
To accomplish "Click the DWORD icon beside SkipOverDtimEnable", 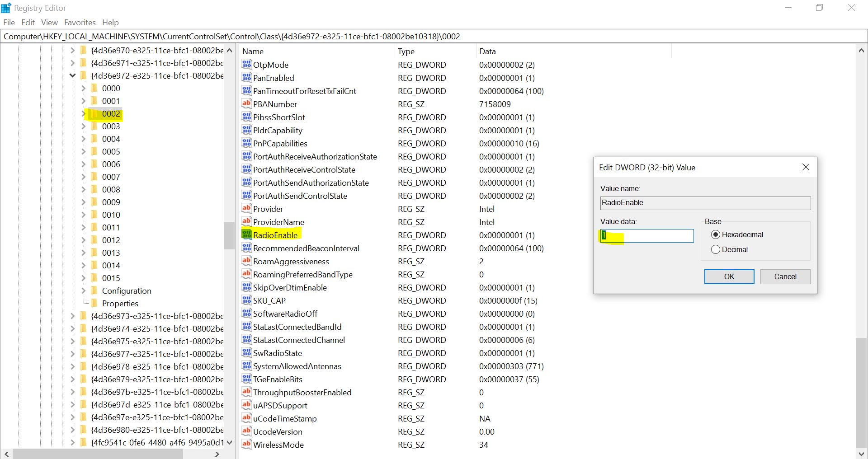I will (246, 287).
